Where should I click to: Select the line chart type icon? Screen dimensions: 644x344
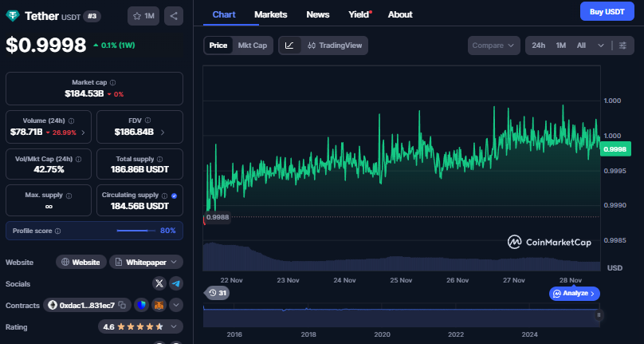[x=290, y=45]
